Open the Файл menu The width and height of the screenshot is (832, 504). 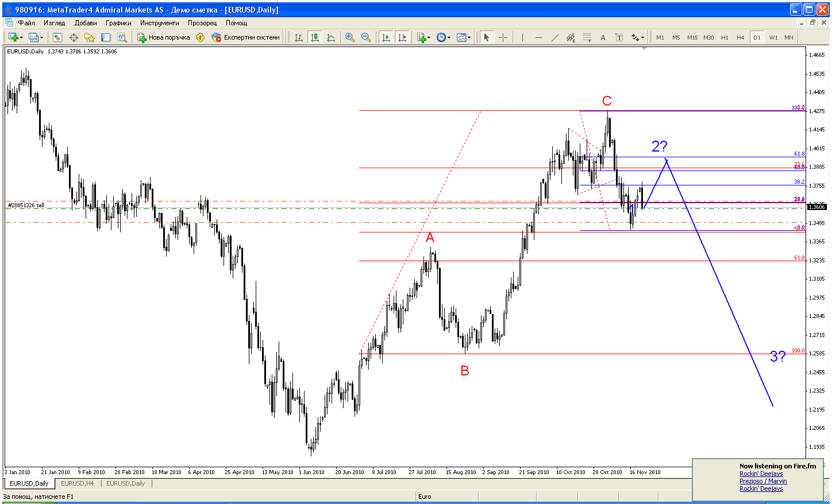click(x=26, y=23)
